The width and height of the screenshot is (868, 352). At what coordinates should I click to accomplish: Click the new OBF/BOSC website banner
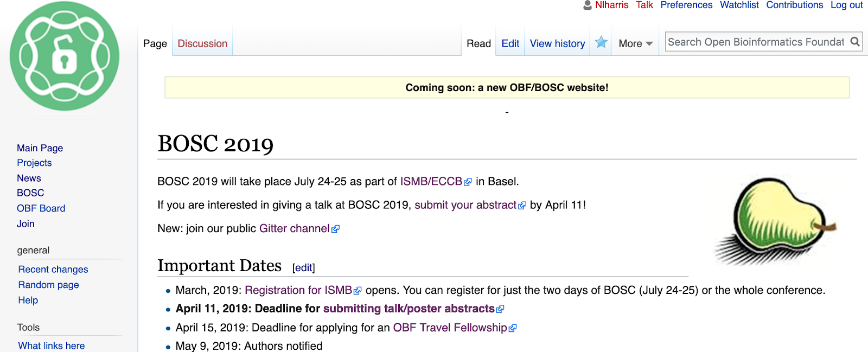(x=507, y=87)
